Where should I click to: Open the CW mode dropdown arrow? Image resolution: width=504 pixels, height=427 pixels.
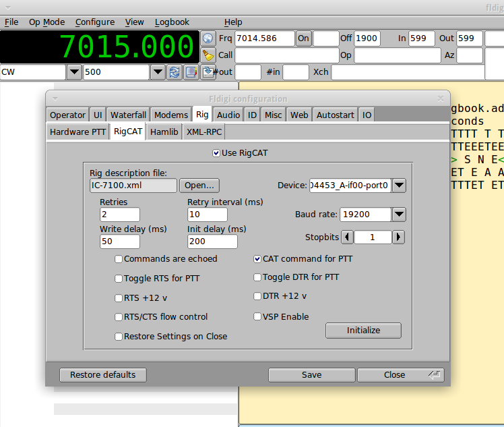click(x=74, y=72)
